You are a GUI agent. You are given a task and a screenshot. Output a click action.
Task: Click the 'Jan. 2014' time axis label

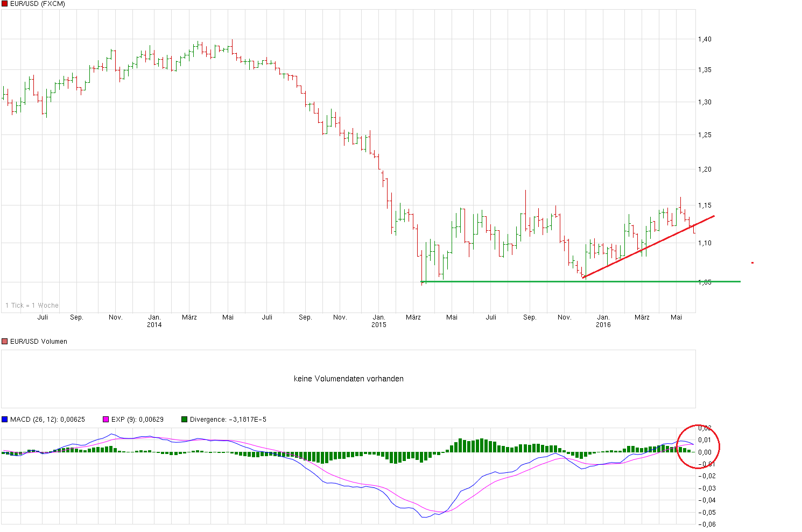[x=154, y=321]
